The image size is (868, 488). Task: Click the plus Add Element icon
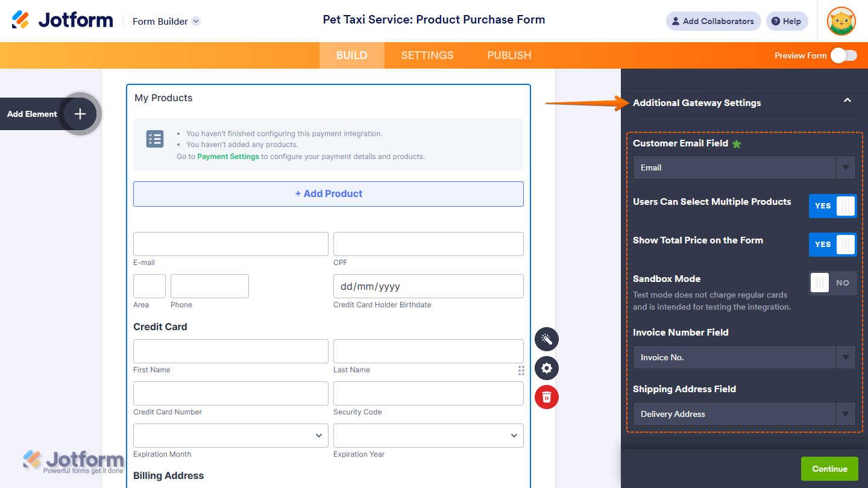click(x=80, y=114)
